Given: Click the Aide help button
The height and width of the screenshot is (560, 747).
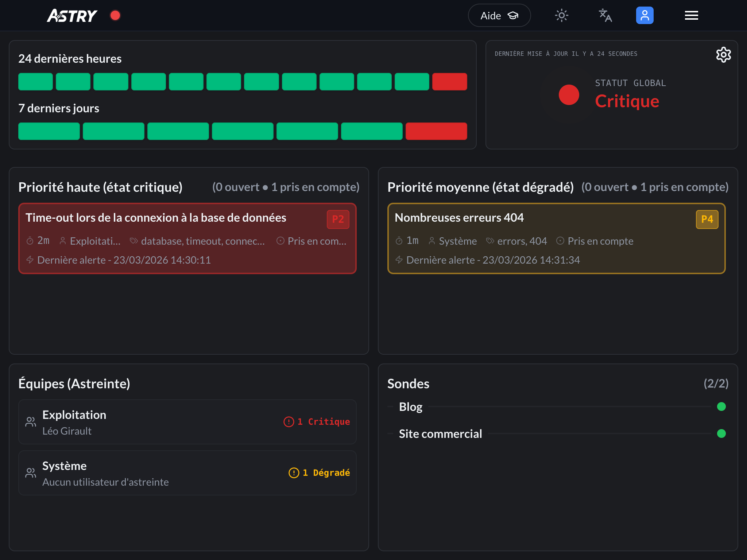Looking at the screenshot, I should 499,15.
